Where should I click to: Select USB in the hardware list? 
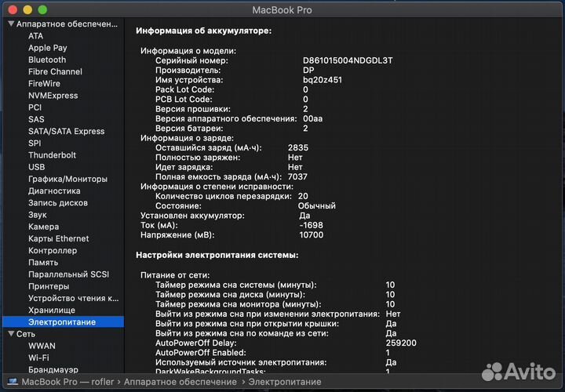[37, 167]
